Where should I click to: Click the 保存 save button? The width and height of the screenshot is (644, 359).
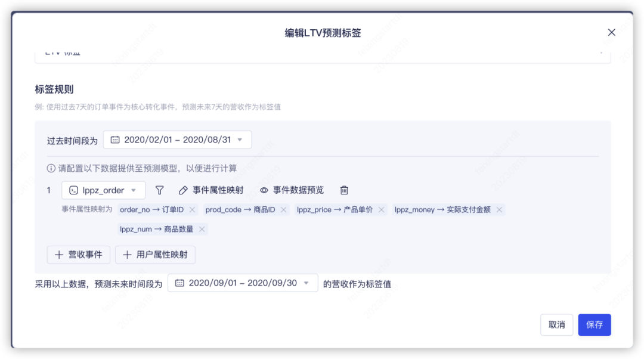[x=594, y=324]
